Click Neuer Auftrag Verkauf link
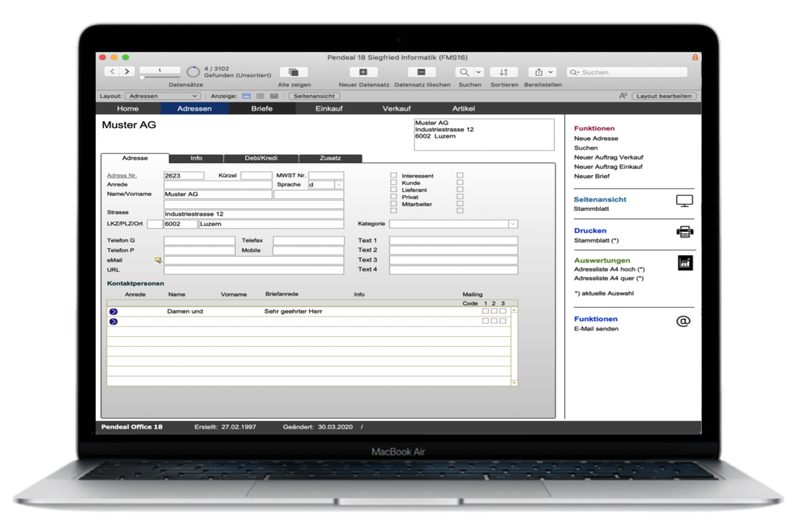This screenshot has width=797, height=532. (609, 157)
